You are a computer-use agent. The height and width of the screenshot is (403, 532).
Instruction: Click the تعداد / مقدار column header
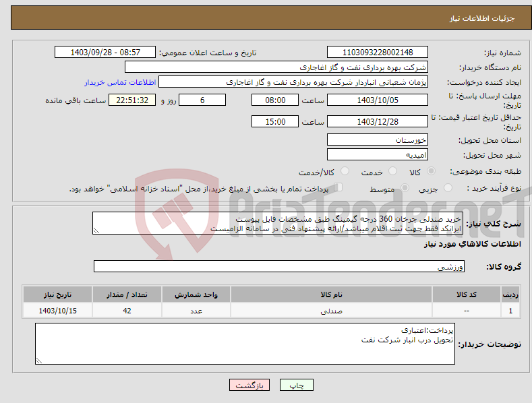127,294
